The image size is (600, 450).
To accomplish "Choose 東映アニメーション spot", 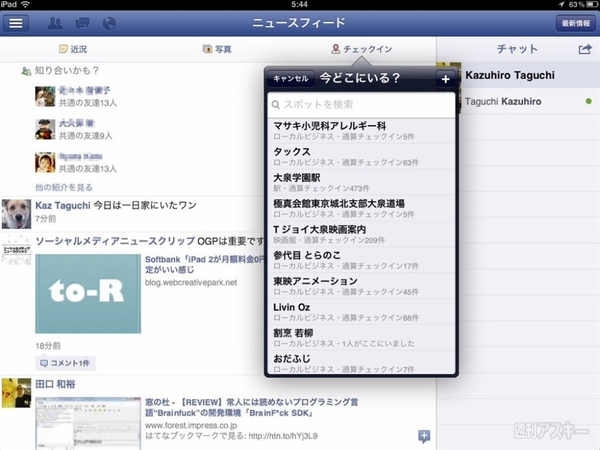I will tap(361, 286).
